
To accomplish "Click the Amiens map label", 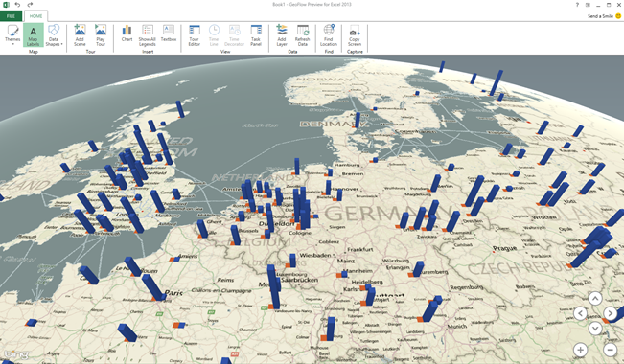I will click(x=188, y=256).
